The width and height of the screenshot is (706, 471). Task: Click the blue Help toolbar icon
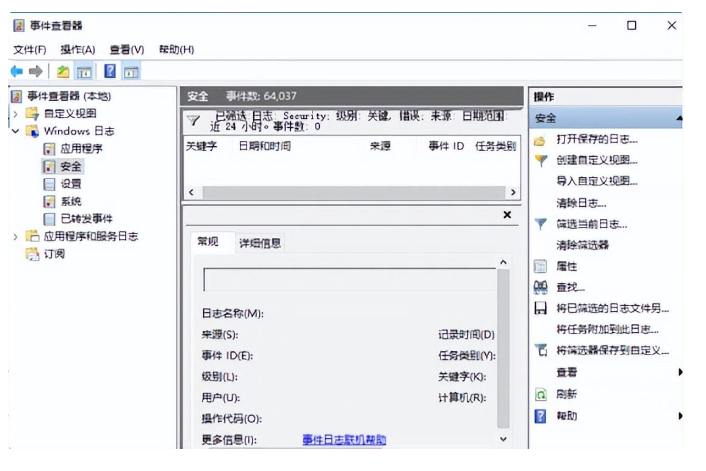[x=110, y=71]
